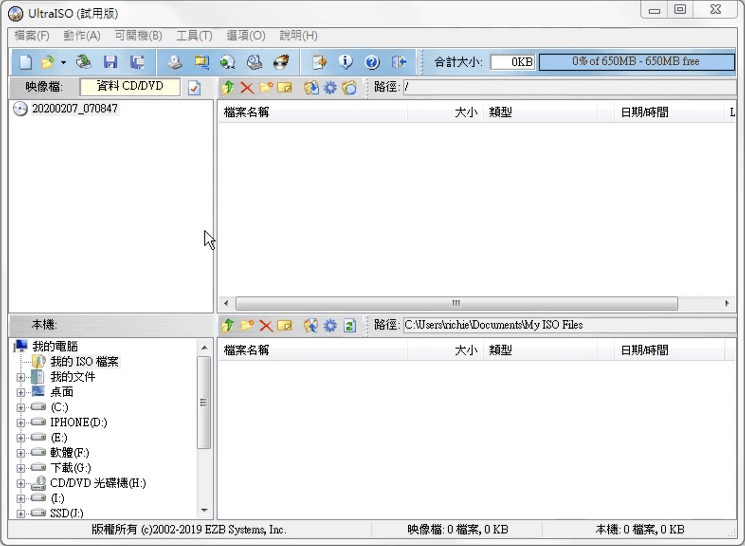Click gear icon in image toolbar
745x546 pixels.
pyautogui.click(x=330, y=87)
